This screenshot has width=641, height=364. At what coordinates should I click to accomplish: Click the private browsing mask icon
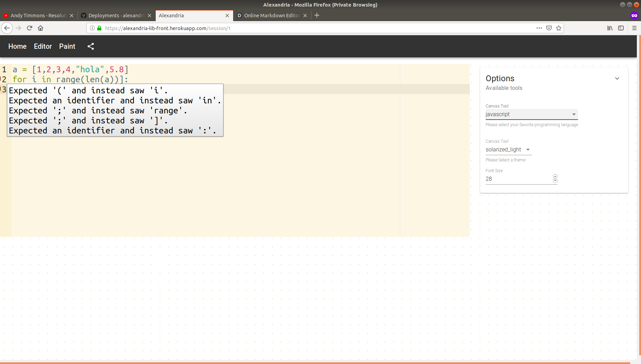[x=634, y=15]
